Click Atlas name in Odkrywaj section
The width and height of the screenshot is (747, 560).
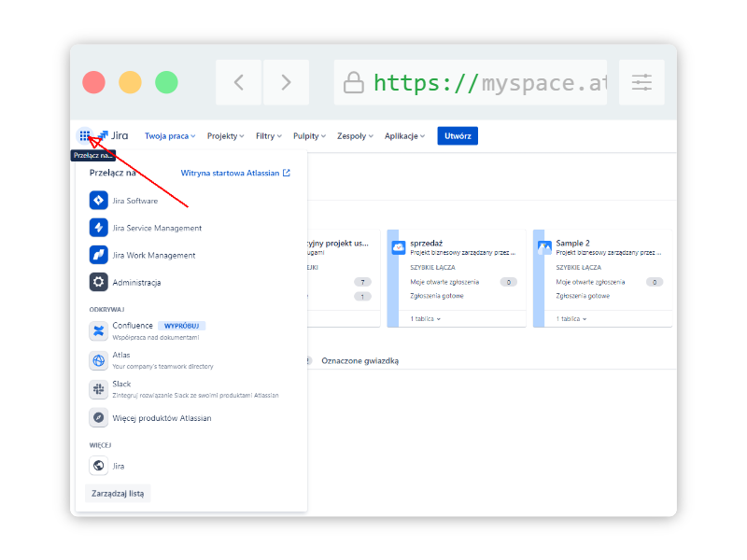[x=121, y=356]
